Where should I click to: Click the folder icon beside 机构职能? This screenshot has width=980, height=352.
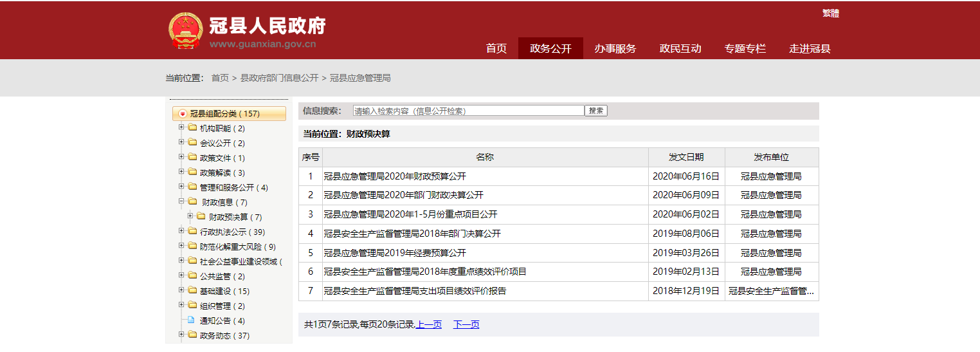[x=192, y=128]
